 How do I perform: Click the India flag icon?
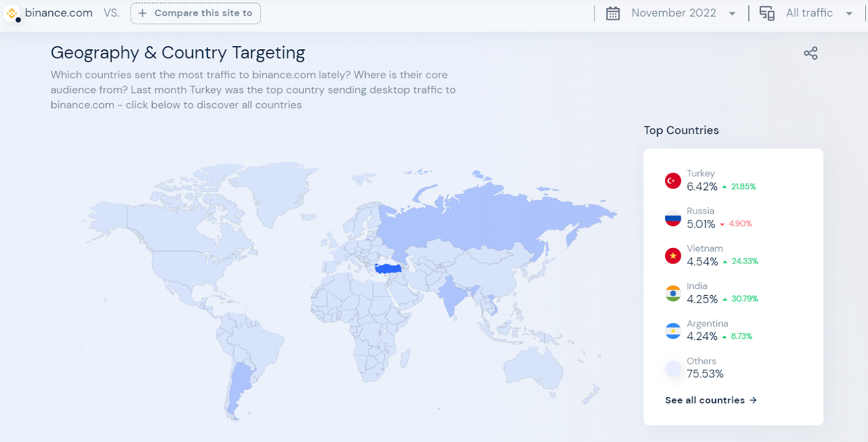pyautogui.click(x=673, y=293)
